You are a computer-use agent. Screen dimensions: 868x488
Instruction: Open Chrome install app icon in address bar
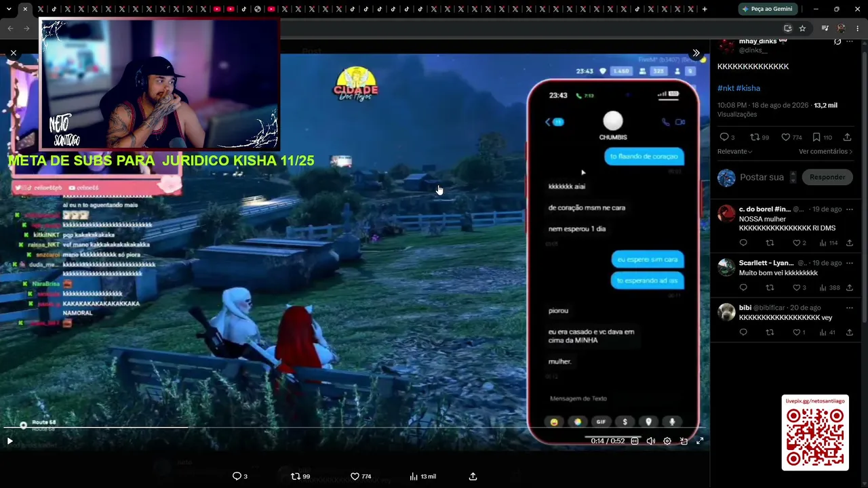click(x=787, y=28)
